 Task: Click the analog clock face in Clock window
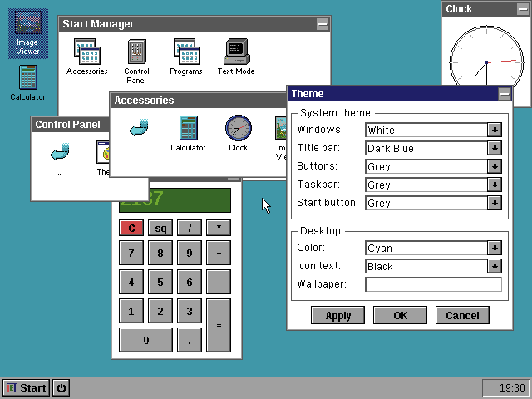tap(486, 56)
